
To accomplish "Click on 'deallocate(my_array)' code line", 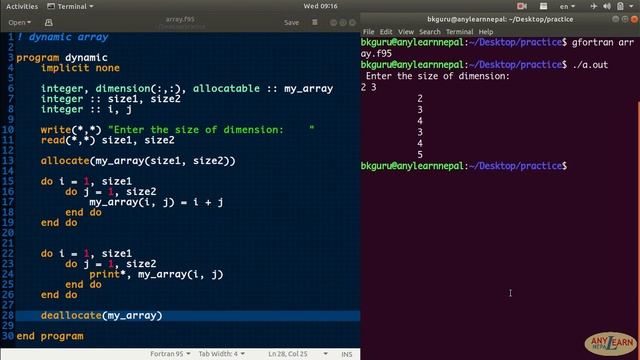I will coord(101,316).
